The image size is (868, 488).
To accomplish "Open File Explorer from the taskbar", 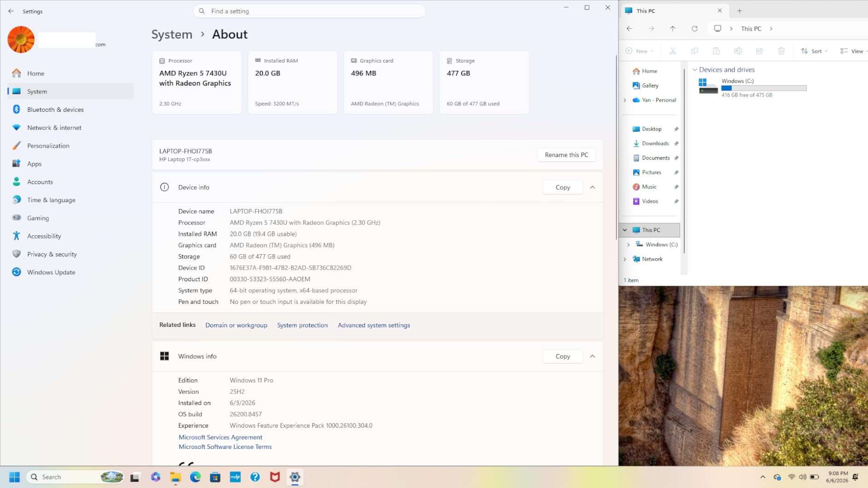I will coord(175,477).
